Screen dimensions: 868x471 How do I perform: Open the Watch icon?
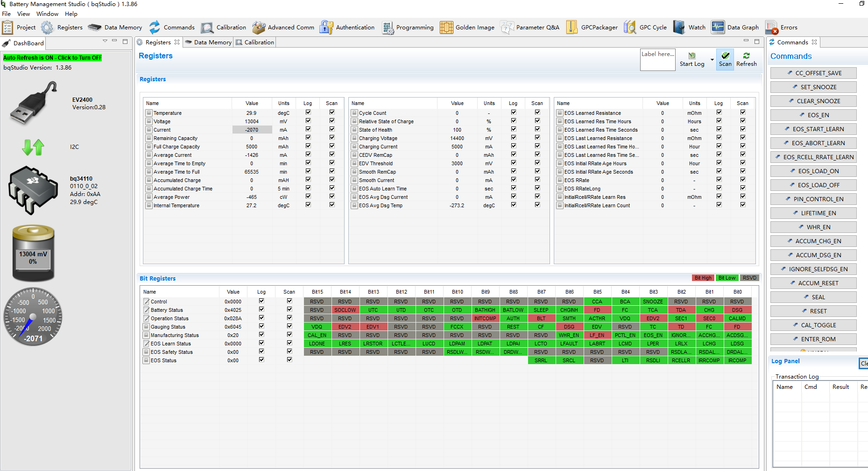[679, 28]
